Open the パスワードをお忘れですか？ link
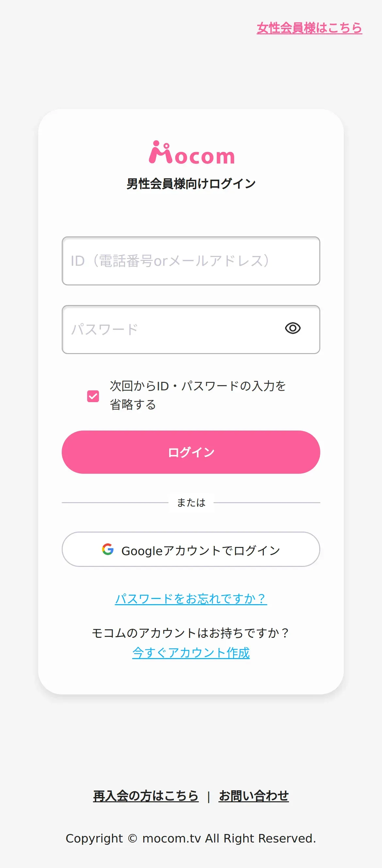Viewport: 382px width, 868px height. tap(191, 598)
